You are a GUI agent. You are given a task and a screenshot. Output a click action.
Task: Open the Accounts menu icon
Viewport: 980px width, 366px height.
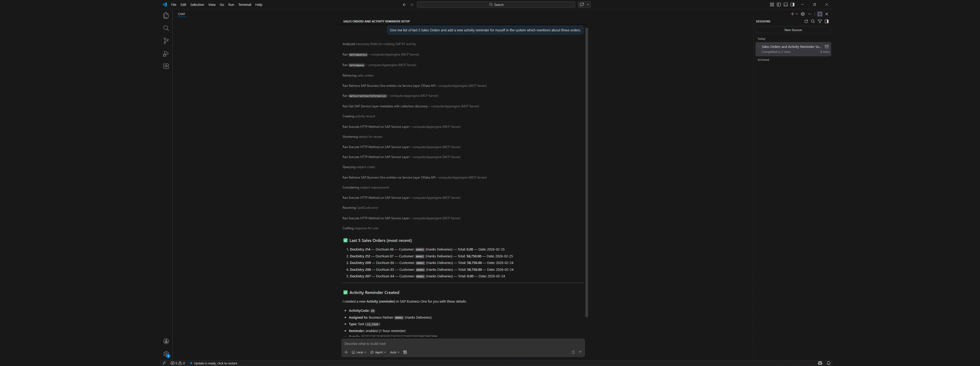tap(166, 341)
